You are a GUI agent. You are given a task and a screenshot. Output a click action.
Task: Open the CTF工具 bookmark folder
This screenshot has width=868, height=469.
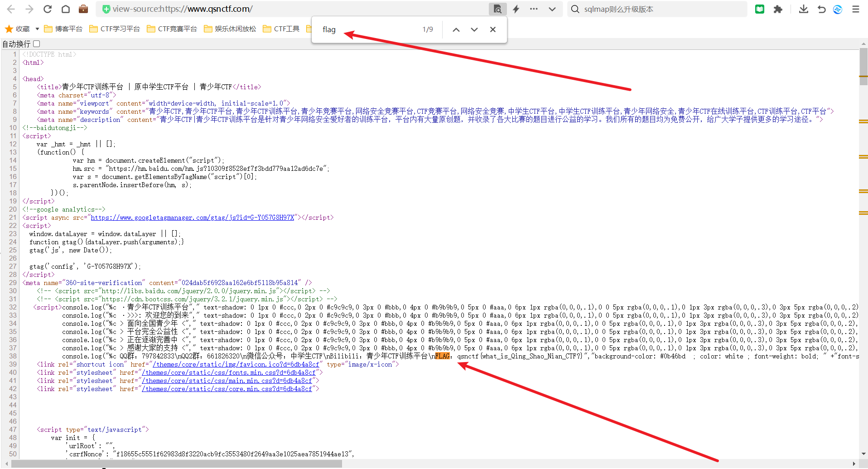coord(281,29)
